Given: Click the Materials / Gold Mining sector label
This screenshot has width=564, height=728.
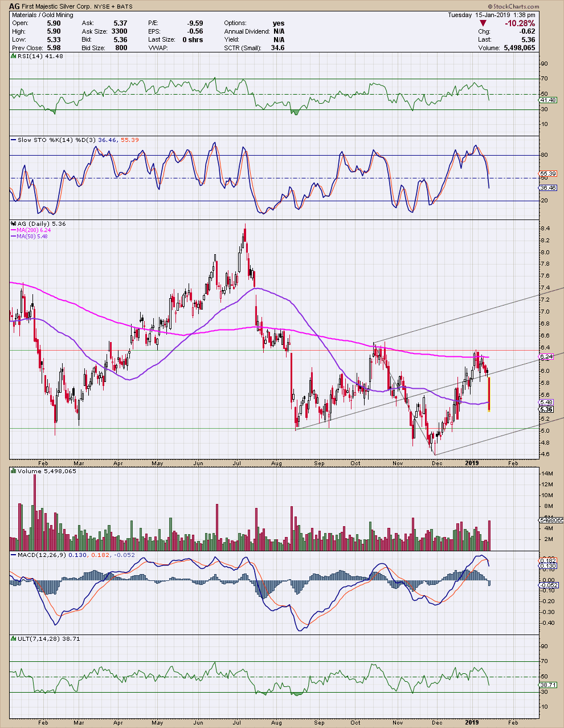Looking at the screenshot, I should [x=43, y=15].
